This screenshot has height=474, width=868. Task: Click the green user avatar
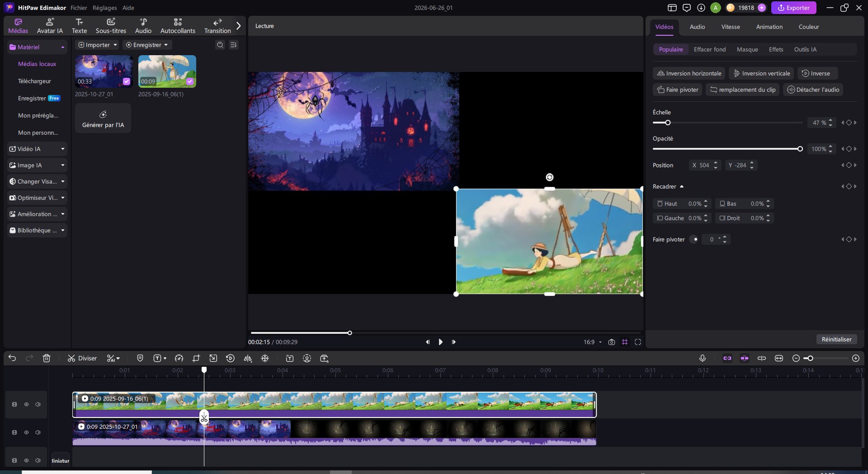[716, 8]
